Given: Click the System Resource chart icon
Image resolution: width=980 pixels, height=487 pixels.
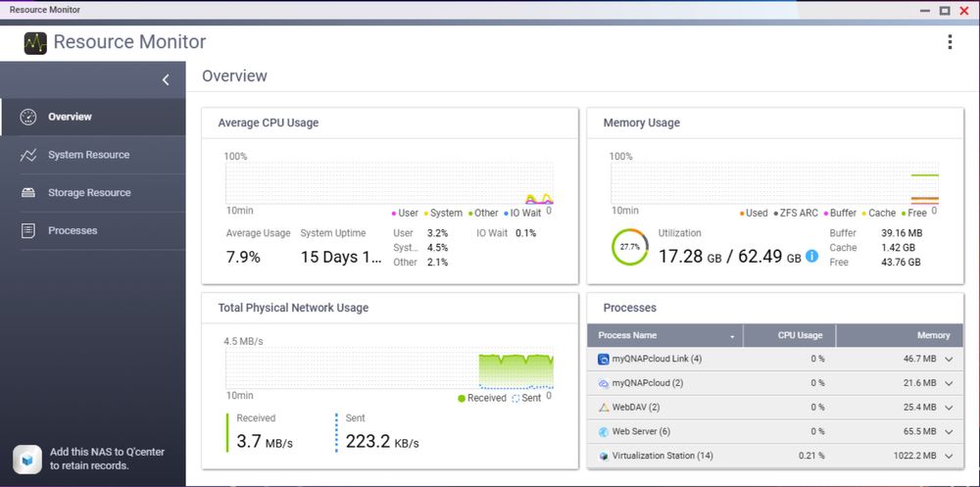Looking at the screenshot, I should [28, 155].
